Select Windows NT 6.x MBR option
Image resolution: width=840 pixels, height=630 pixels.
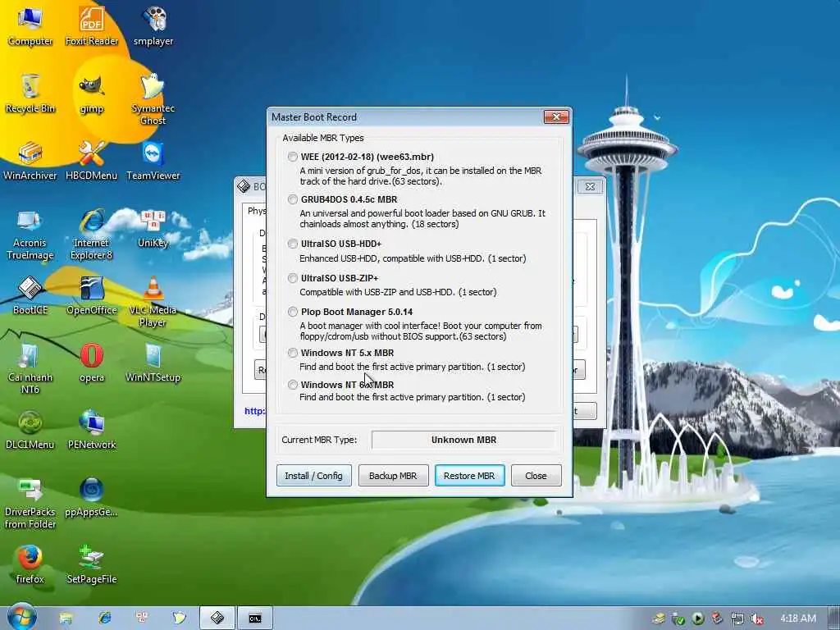[293, 385]
